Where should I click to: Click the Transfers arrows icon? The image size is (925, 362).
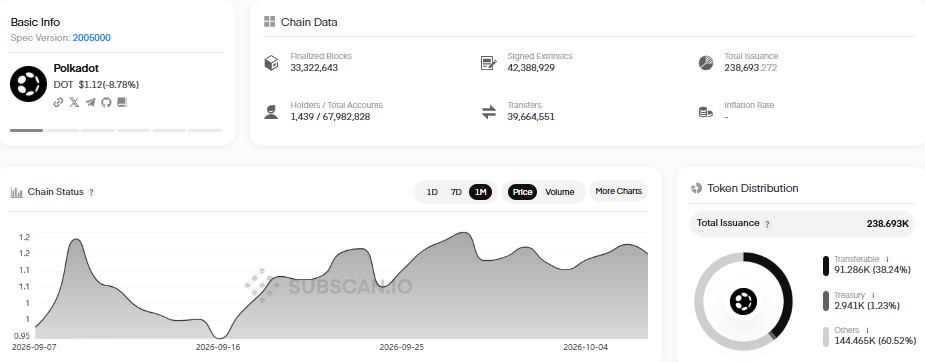(x=488, y=111)
